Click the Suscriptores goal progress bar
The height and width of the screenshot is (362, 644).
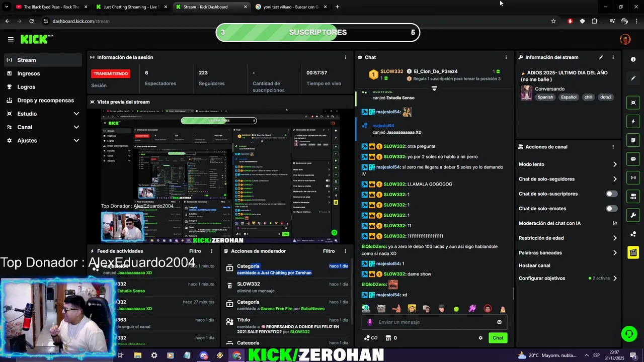(x=317, y=32)
